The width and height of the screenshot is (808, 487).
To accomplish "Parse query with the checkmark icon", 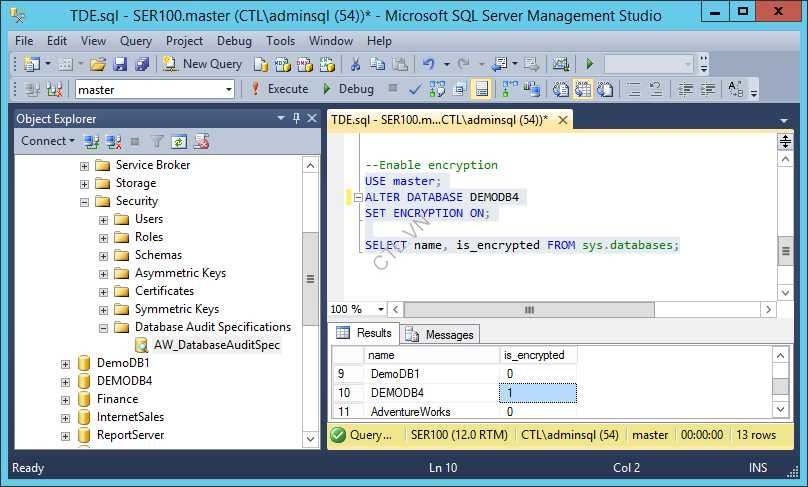I will [414, 90].
